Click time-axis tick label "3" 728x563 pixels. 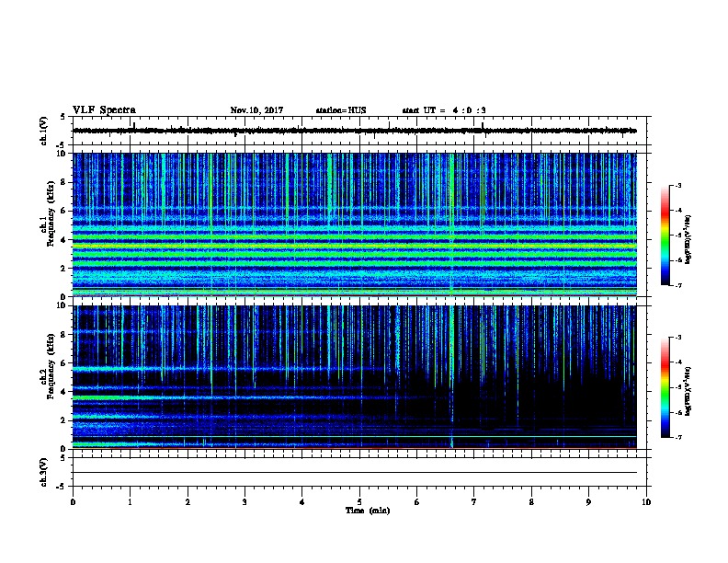point(245,502)
